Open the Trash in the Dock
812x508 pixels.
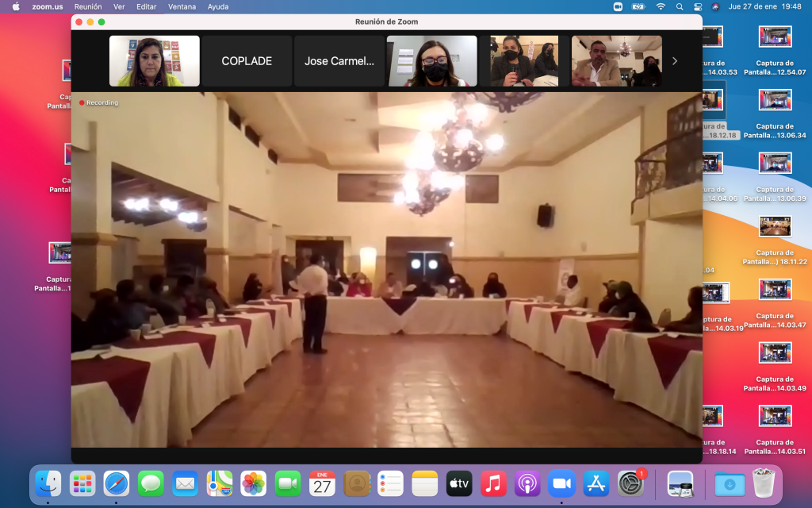click(764, 483)
